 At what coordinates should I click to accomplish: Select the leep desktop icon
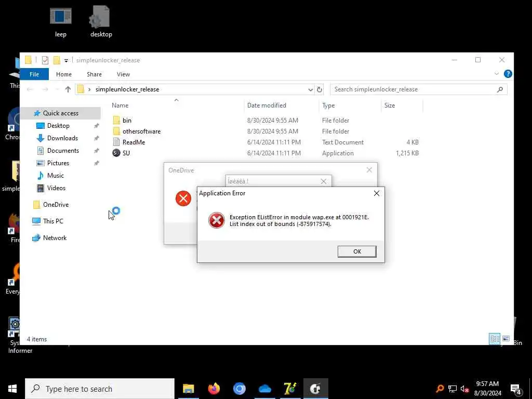click(61, 22)
